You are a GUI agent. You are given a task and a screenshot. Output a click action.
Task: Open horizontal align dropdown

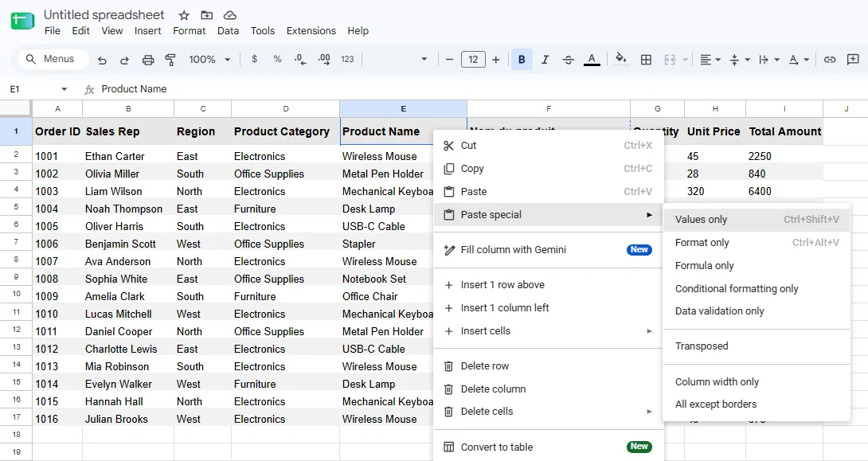click(710, 60)
